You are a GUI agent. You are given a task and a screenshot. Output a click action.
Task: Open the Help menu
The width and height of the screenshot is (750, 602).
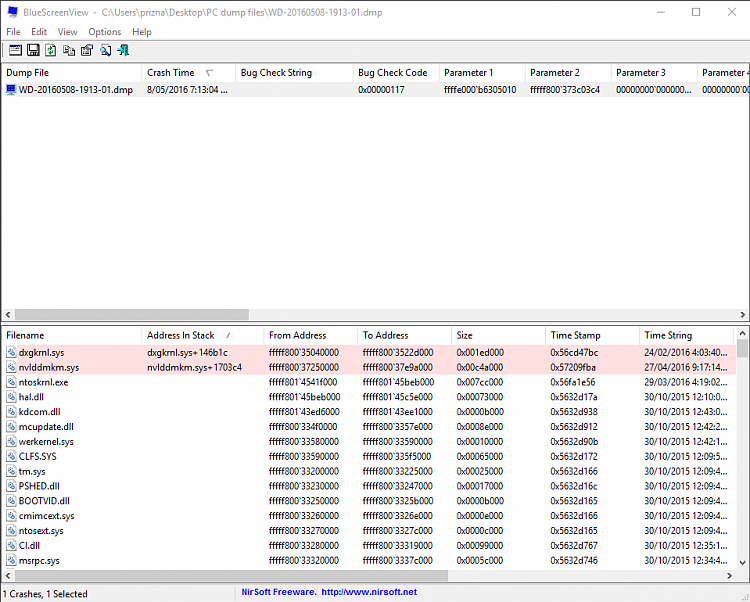point(142,32)
